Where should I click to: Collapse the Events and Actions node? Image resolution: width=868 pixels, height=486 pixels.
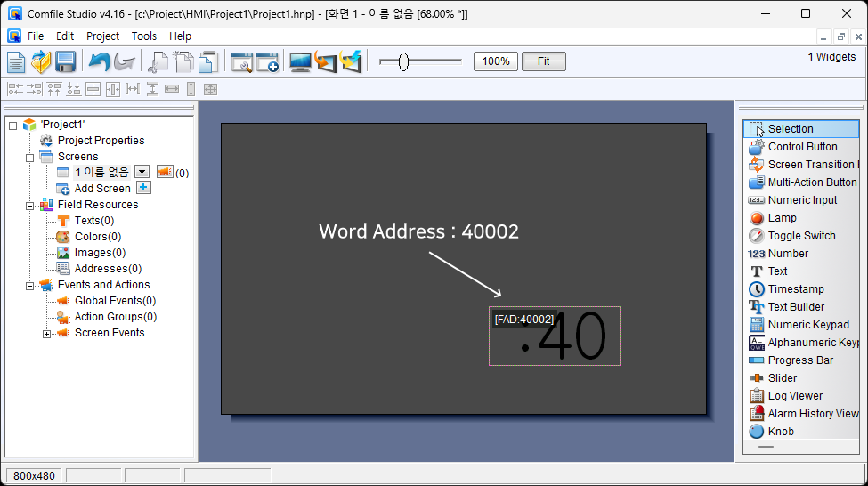coord(29,286)
